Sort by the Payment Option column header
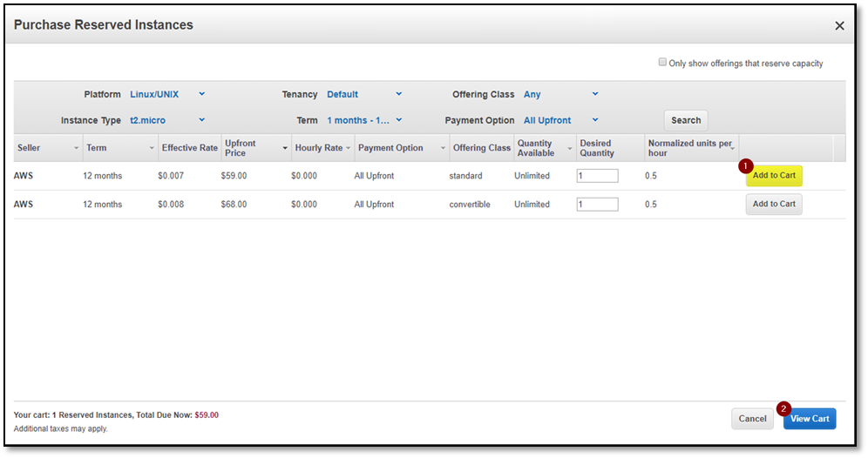Screen dimensions: 868x458 402,148
